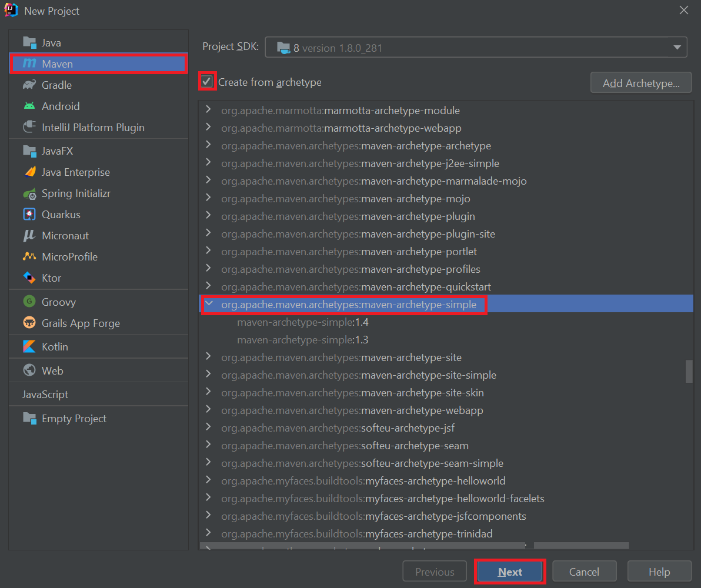Select Kotlin project type
701x588 pixels.
point(98,346)
